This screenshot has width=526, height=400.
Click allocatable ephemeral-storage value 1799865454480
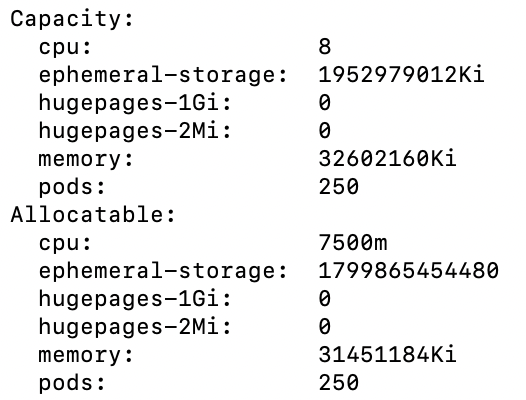pos(408,270)
